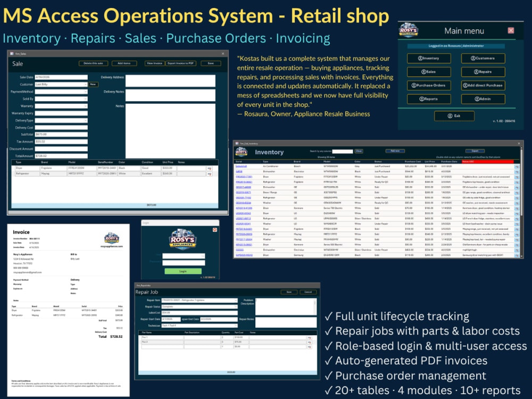
Task: Click Exit button in Main menu
Action: (454, 116)
